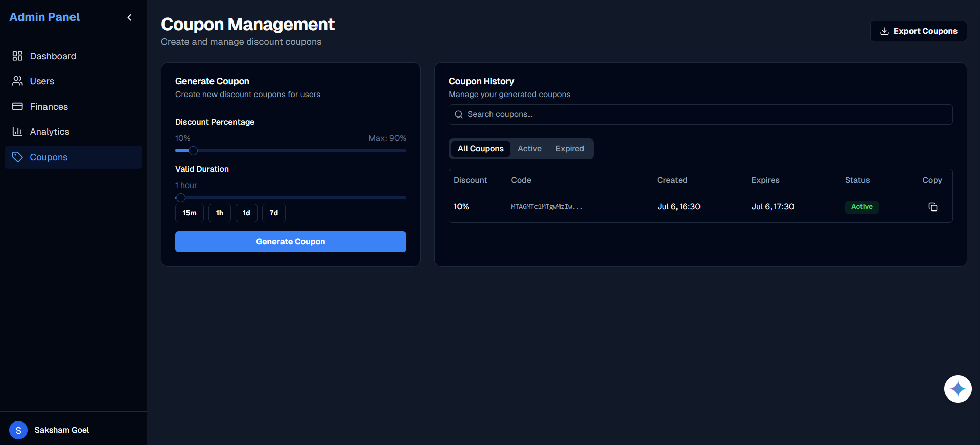The image size is (980, 445).
Task: Click the expiry date Jul 6, 17:30
Action: pos(773,207)
